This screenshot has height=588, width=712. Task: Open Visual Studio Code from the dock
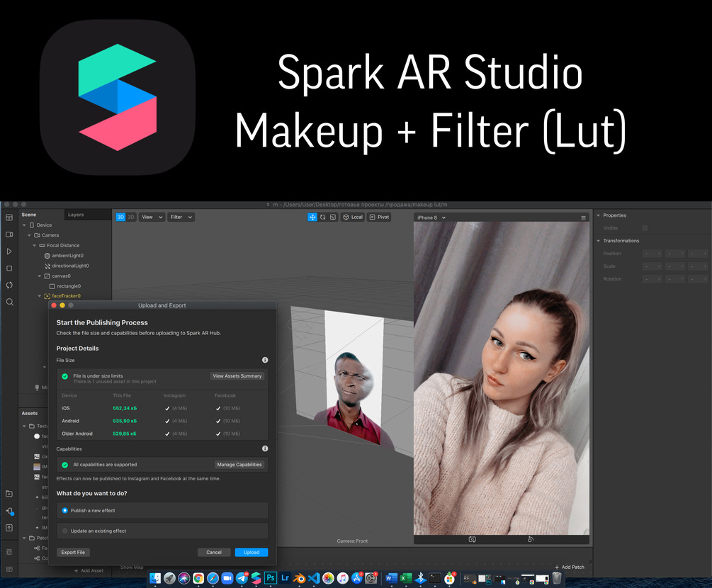tap(314, 578)
